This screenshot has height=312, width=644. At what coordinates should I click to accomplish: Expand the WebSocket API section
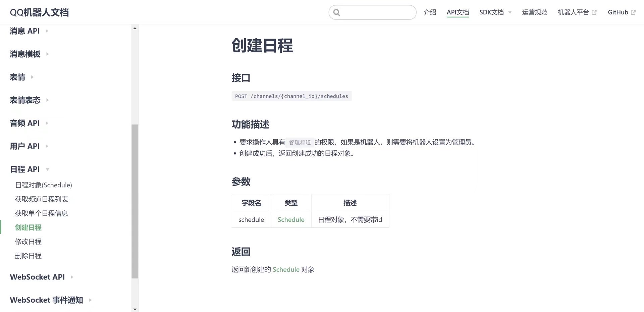37,277
